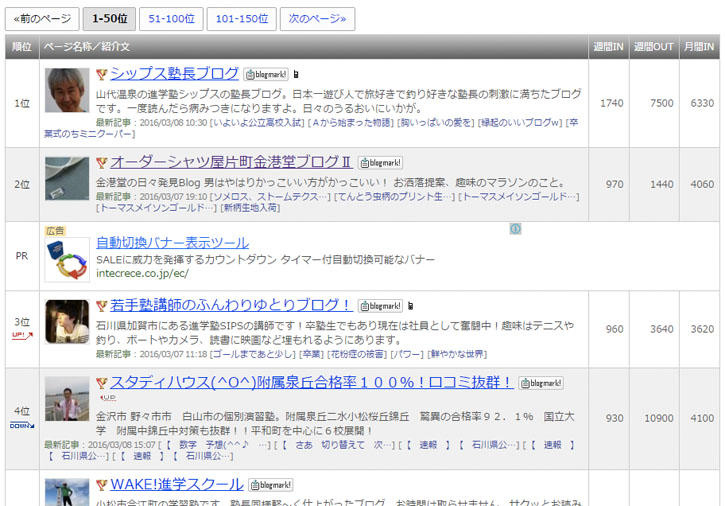Image resolution: width=725 pixels, height=506 pixels.
Task: Hit blogmark! button beside スタディハウス title
Action: [540, 383]
